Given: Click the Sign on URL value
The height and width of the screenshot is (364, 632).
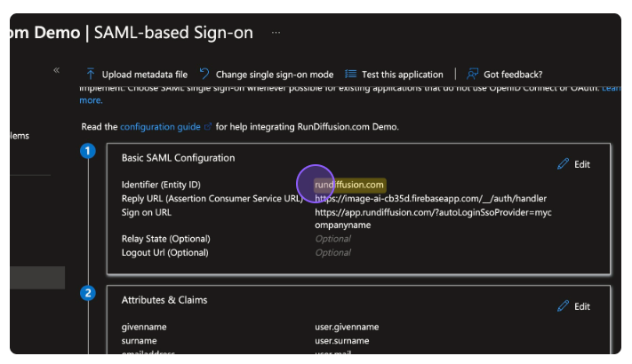Looking at the screenshot, I should (433, 213).
